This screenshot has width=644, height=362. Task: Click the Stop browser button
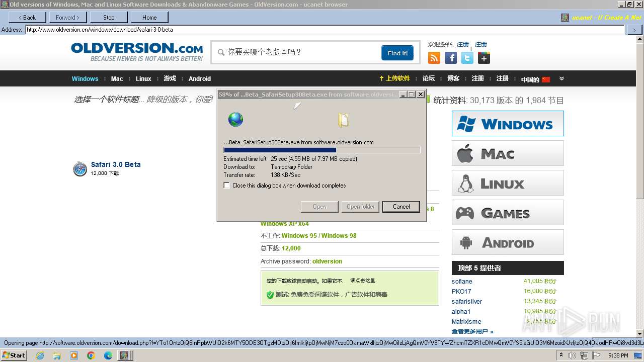click(109, 17)
